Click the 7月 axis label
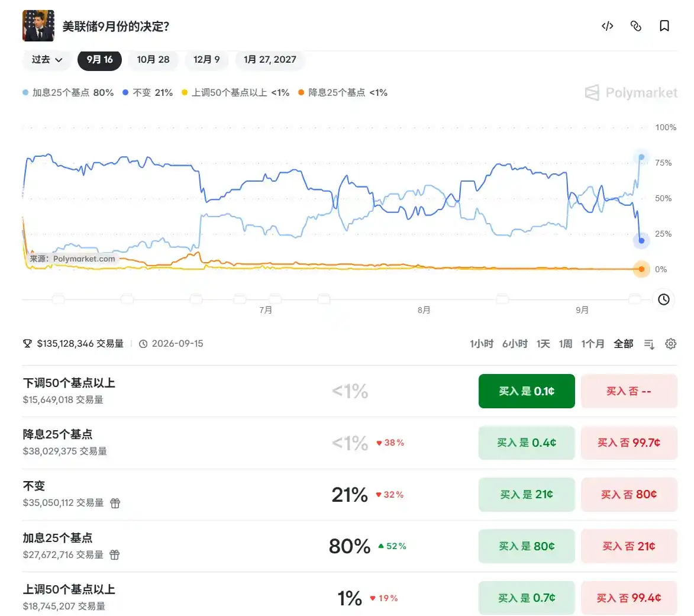Screen dimensions: 694x616 [266, 310]
